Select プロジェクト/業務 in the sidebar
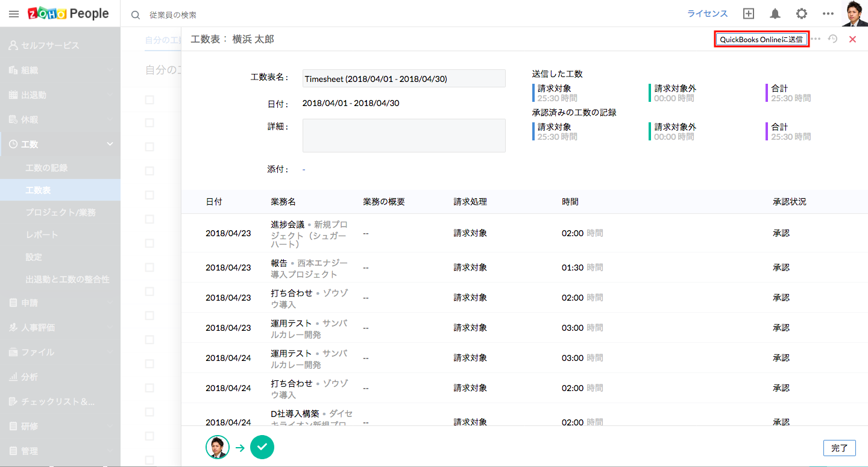 click(x=60, y=213)
